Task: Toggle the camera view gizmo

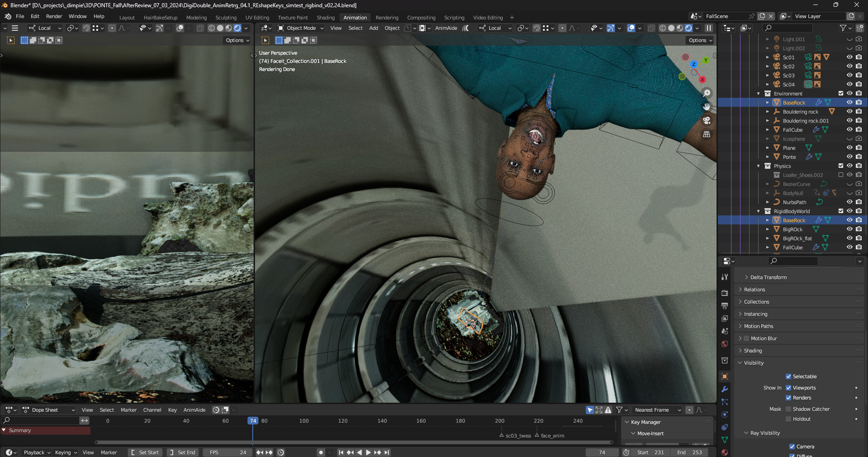Action: pyautogui.click(x=707, y=120)
